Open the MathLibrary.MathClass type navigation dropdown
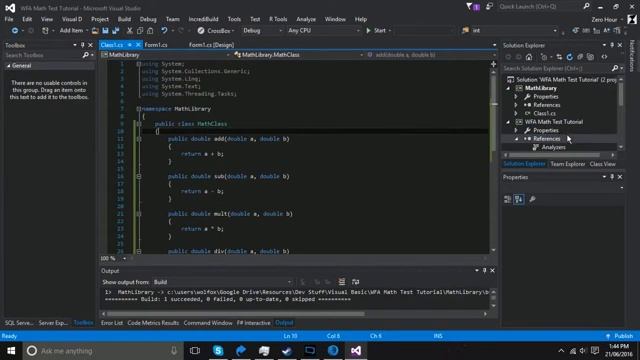The height and width of the screenshot is (360, 640). tap(298, 55)
